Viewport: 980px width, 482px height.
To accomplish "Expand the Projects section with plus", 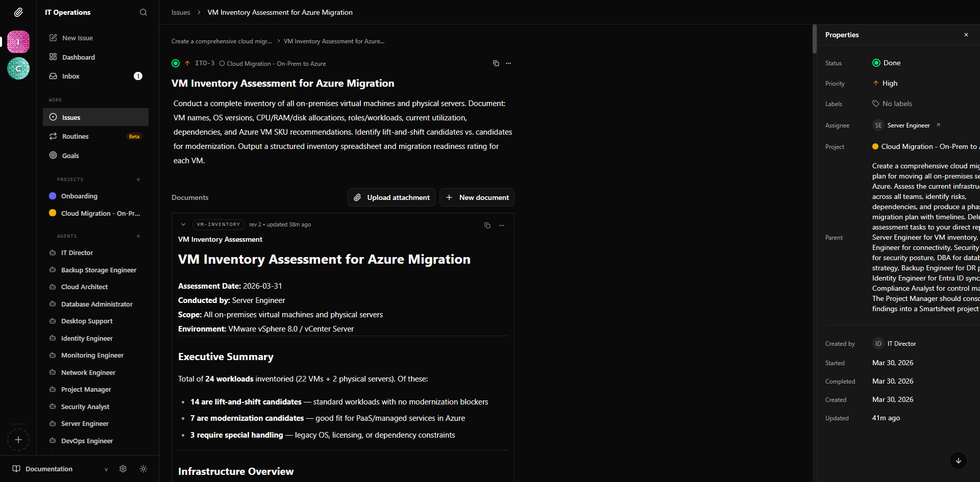I will 138,179.
